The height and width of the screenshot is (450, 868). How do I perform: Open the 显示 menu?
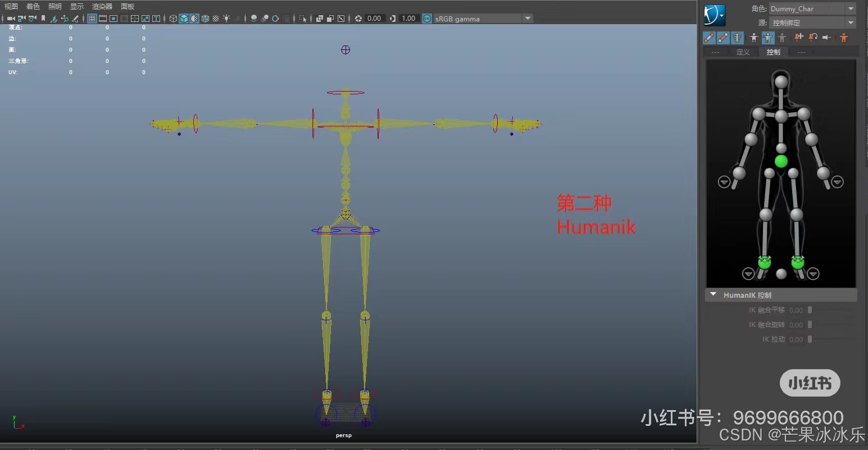point(77,6)
